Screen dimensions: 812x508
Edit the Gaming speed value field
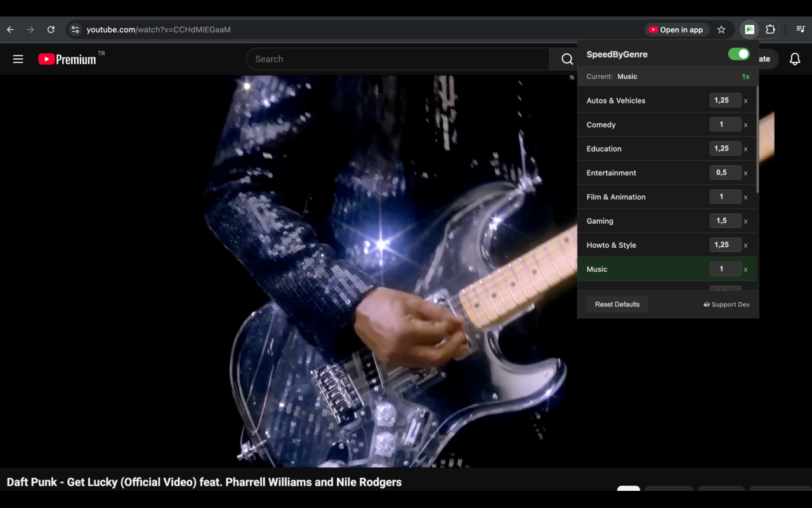click(x=725, y=220)
